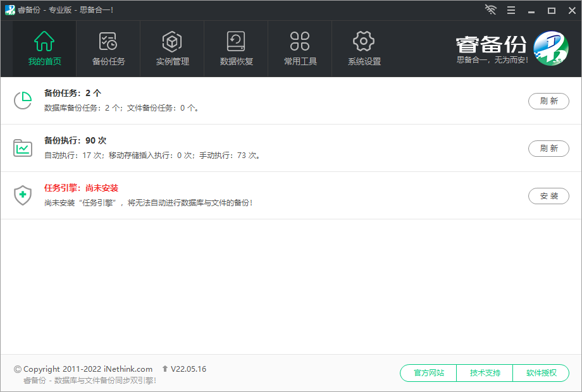Go to the 数据恢复 tab

[236, 49]
